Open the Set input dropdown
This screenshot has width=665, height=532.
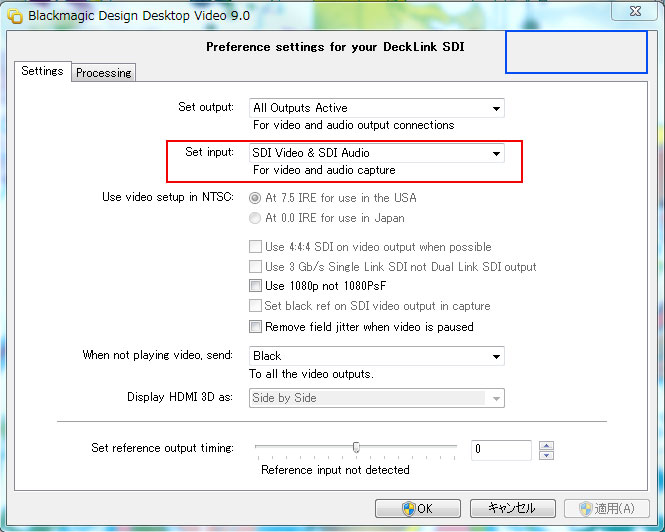377,153
